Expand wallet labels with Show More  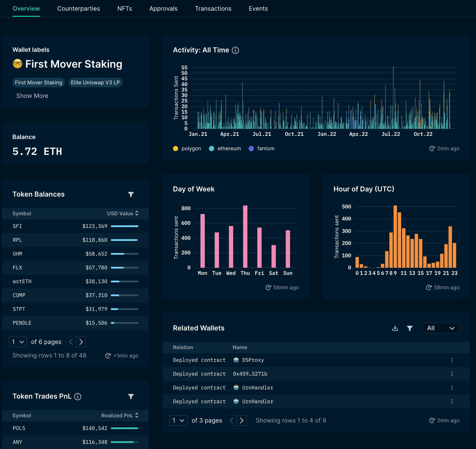32,96
